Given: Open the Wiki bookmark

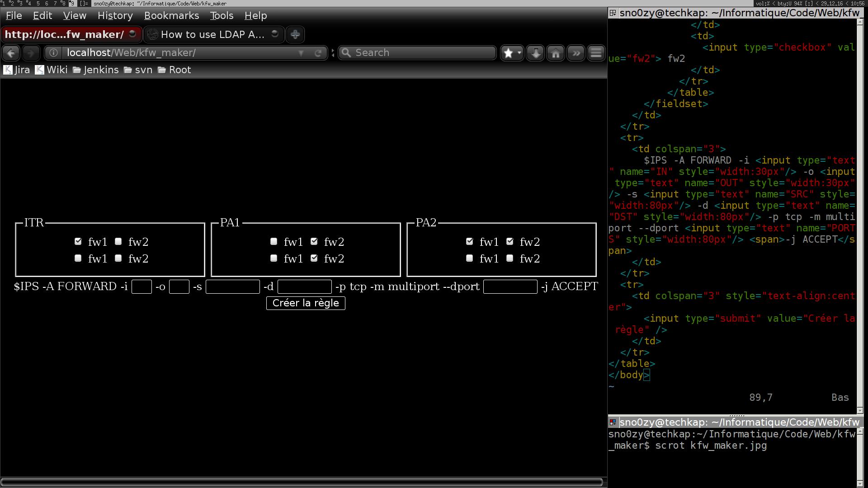Looking at the screenshot, I should [52, 70].
